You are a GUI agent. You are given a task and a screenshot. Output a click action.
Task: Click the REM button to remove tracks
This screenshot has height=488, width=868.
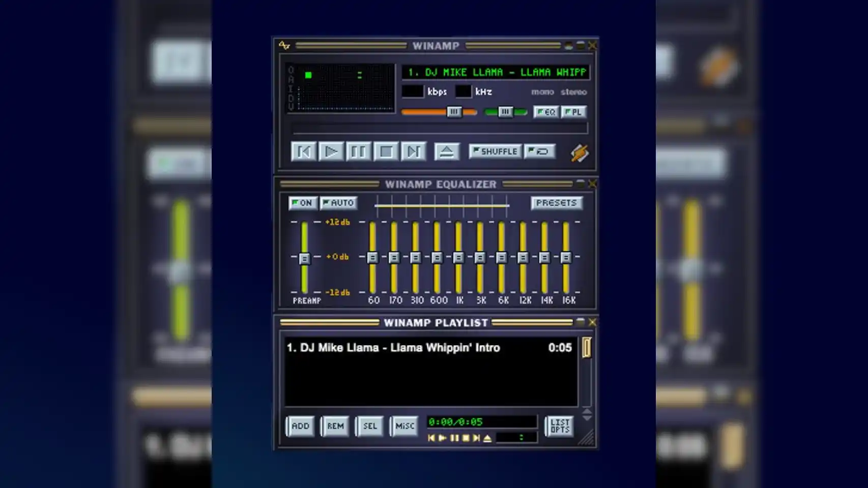point(335,426)
